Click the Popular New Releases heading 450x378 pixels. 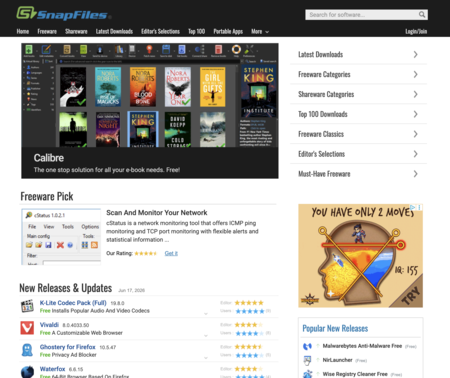click(x=335, y=329)
